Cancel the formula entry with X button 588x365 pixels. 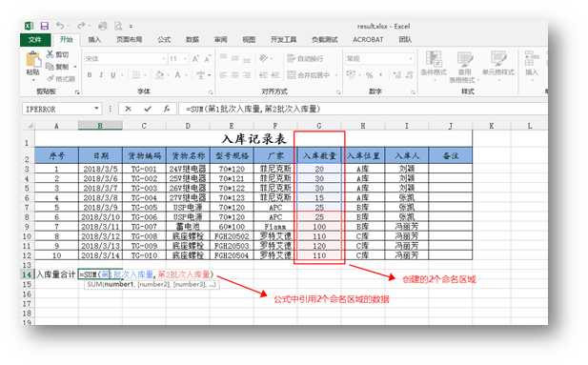[x=129, y=109]
